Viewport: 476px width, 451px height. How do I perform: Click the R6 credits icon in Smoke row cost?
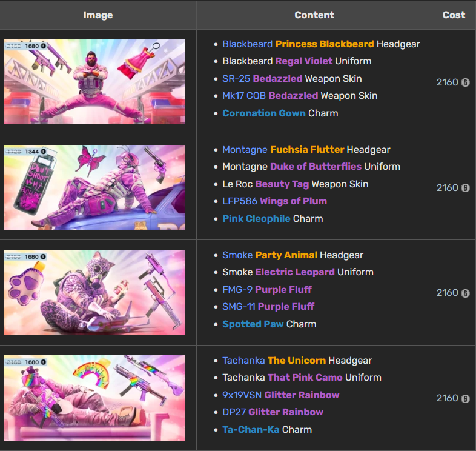tap(465, 293)
